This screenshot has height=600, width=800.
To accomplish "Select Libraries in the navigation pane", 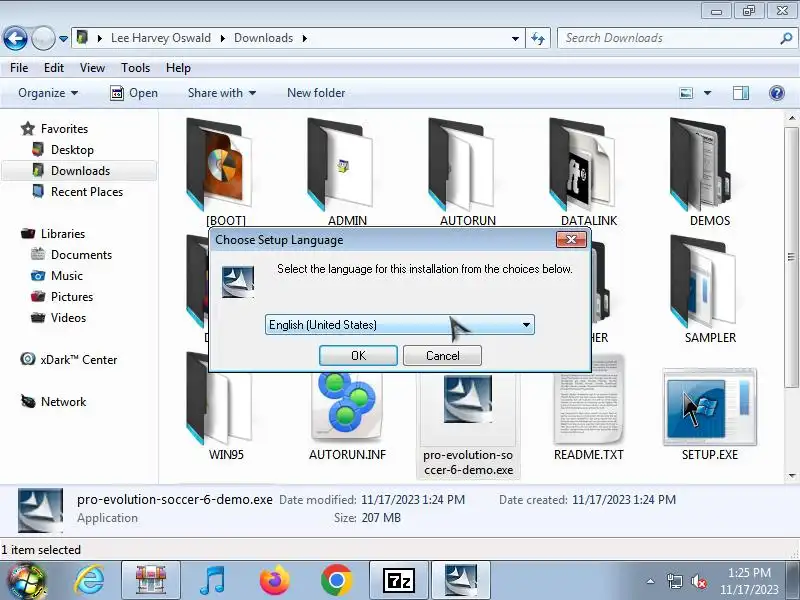I will [x=63, y=234].
